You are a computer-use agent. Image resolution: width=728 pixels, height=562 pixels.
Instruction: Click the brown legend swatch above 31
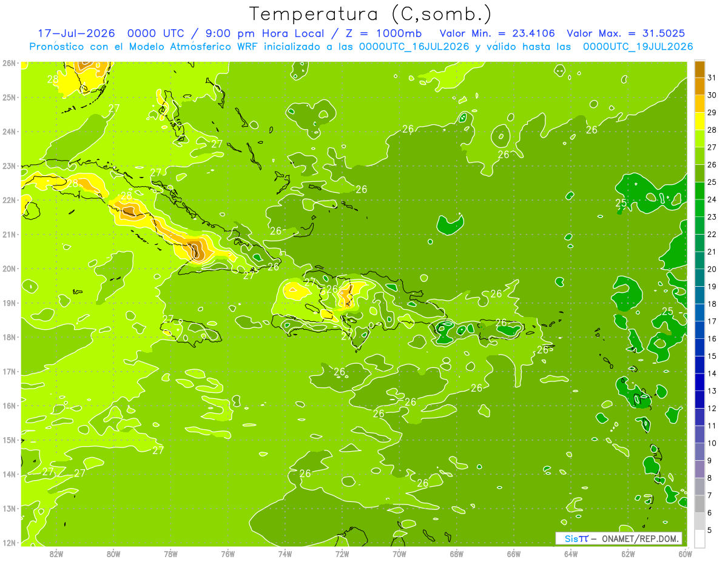699,69
